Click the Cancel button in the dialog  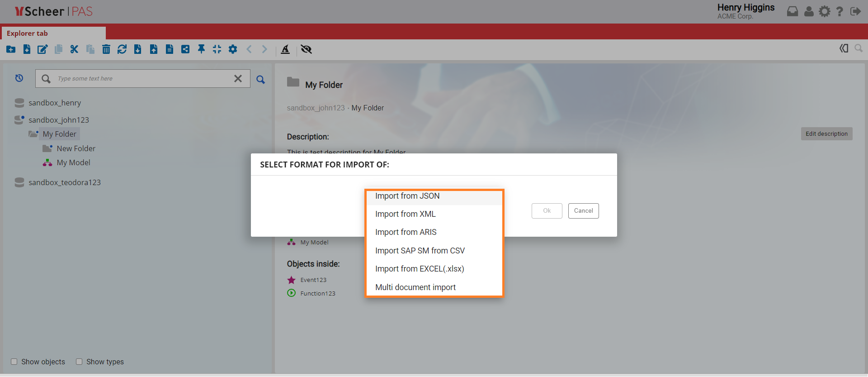584,211
